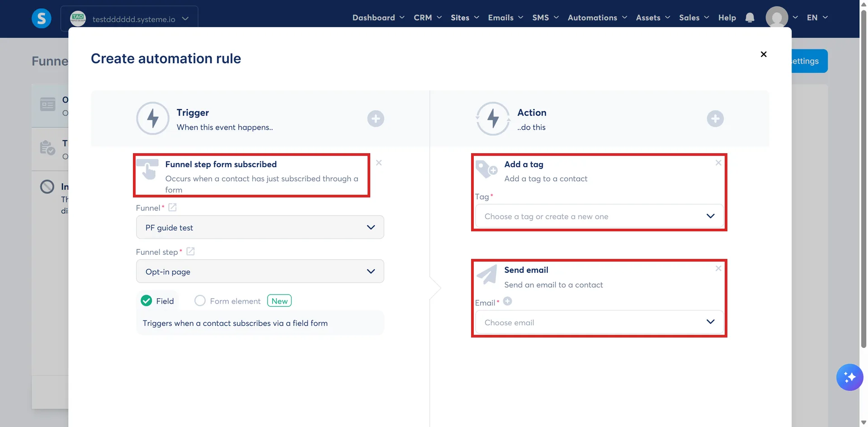Click the Action lightning bolt icon
The height and width of the screenshot is (427, 868).
point(493,118)
